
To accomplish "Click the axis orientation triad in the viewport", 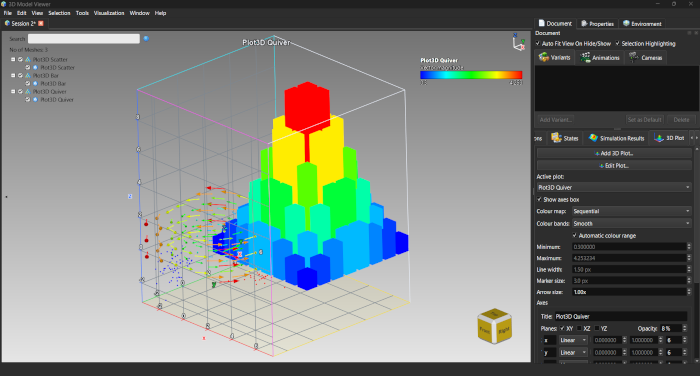I will (x=518, y=42).
